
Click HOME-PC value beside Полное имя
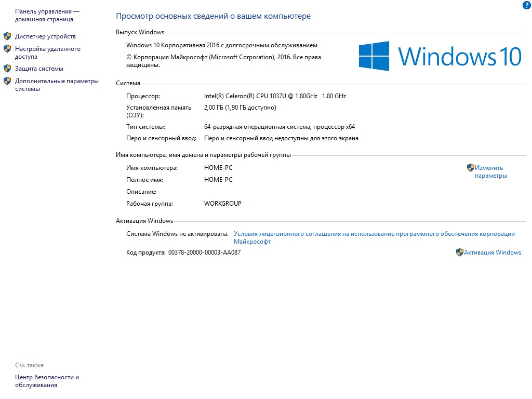[x=219, y=179]
